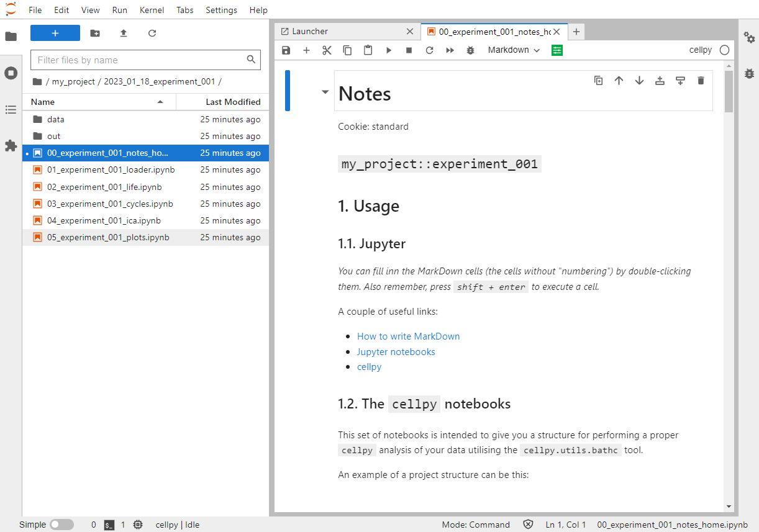Select the out folder
This screenshot has width=759, height=532.
coord(145,136)
